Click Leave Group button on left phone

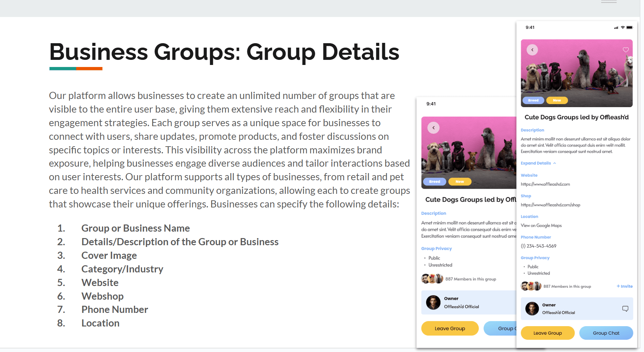pos(450,329)
